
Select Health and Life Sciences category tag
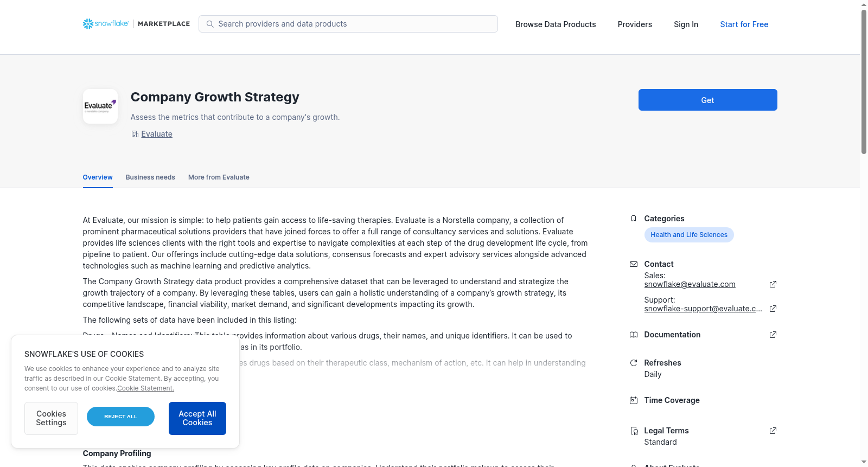(x=689, y=235)
